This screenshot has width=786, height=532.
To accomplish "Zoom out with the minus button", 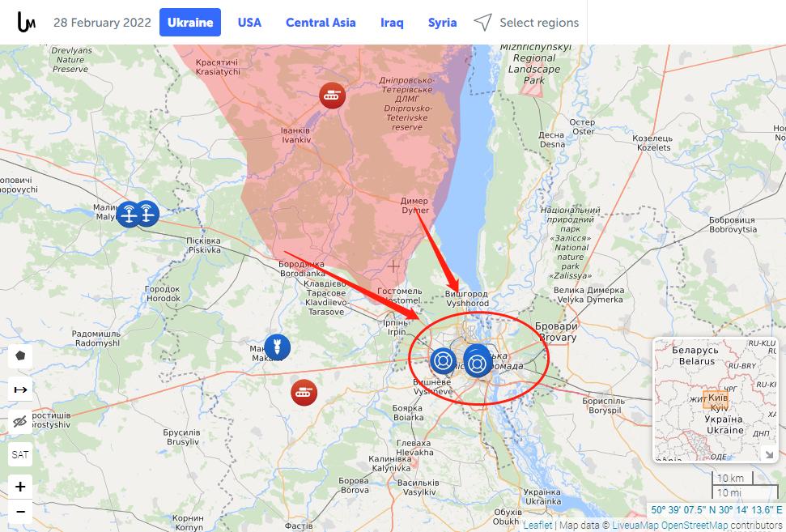I will [x=20, y=512].
